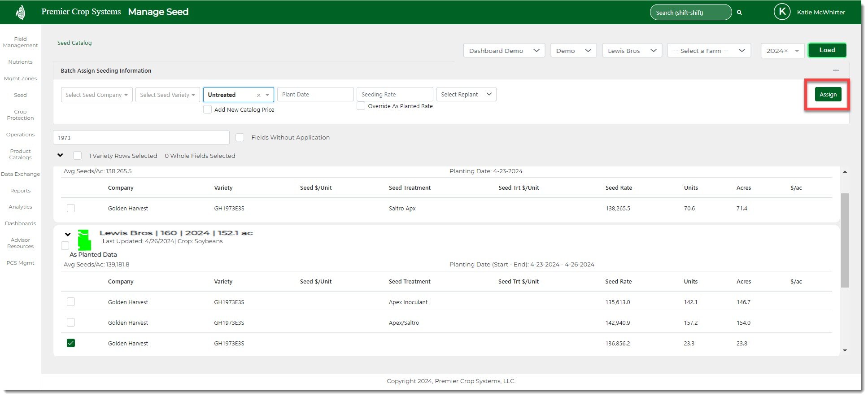This screenshot has height=397, width=868.
Task: Clear the Untreated seed treatment selection
Action: click(x=258, y=95)
